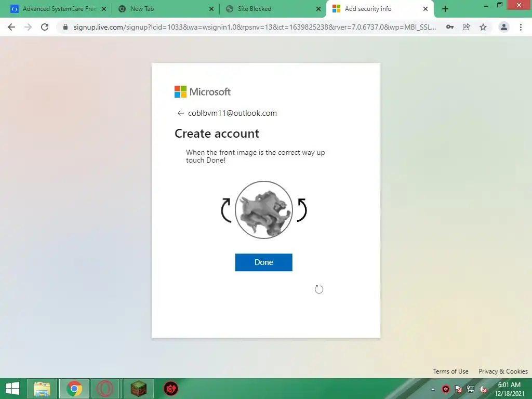Select the Add security info tab
The width and height of the screenshot is (532, 399).
point(380,9)
